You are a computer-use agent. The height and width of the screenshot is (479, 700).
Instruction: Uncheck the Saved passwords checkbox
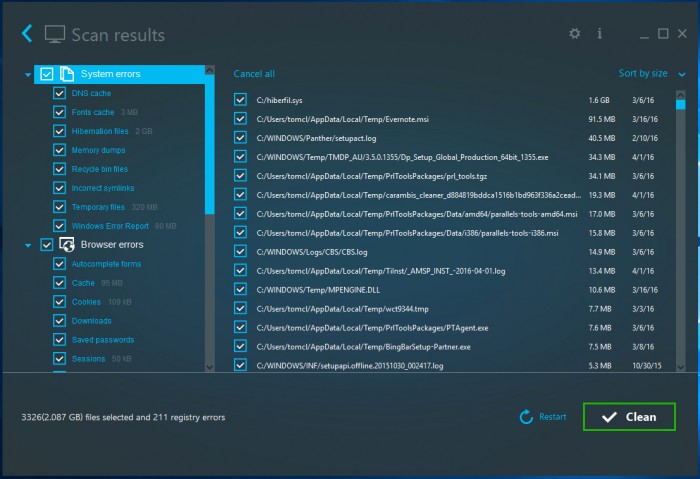click(59, 340)
